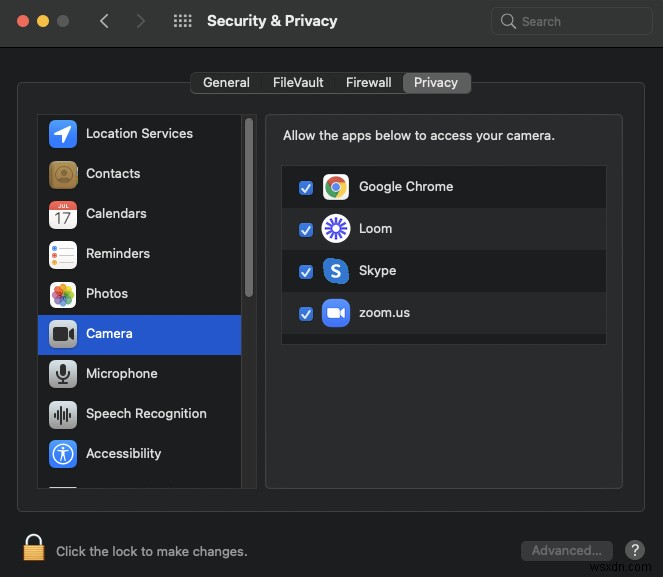The image size is (663, 577).
Task: Switch to the Firewall tab
Action: (369, 82)
